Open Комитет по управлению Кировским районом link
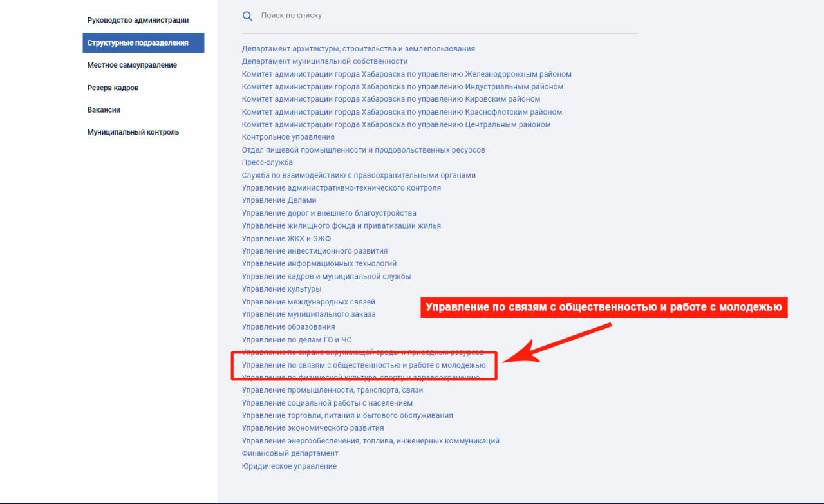This screenshot has width=824, height=504. [391, 99]
